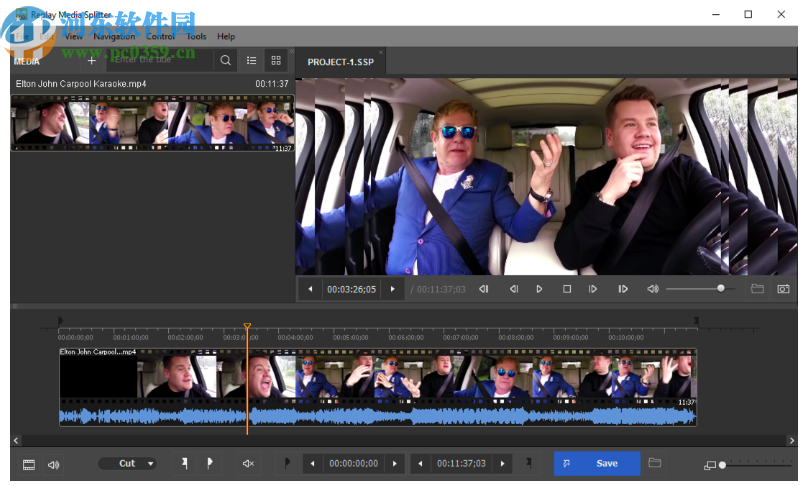The height and width of the screenshot is (496, 804).
Task: Switch media panel to thumbnail grid view
Action: point(276,61)
